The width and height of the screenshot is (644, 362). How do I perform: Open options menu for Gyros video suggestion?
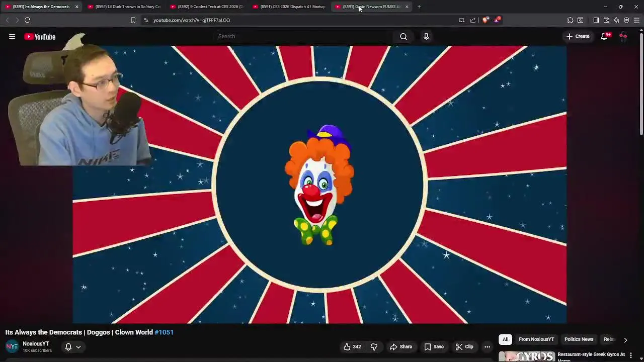[631, 355]
